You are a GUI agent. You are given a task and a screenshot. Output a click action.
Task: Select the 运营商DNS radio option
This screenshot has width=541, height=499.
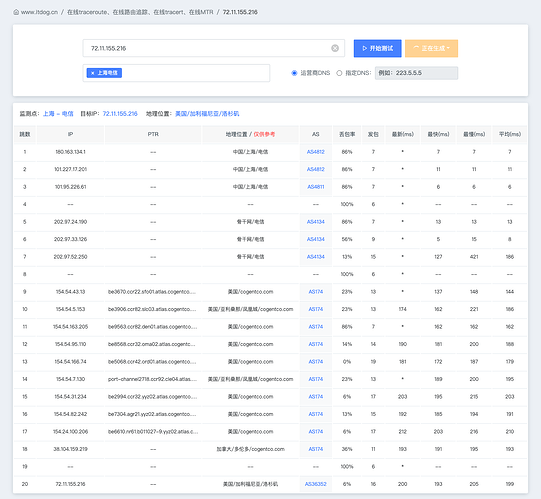(294, 73)
